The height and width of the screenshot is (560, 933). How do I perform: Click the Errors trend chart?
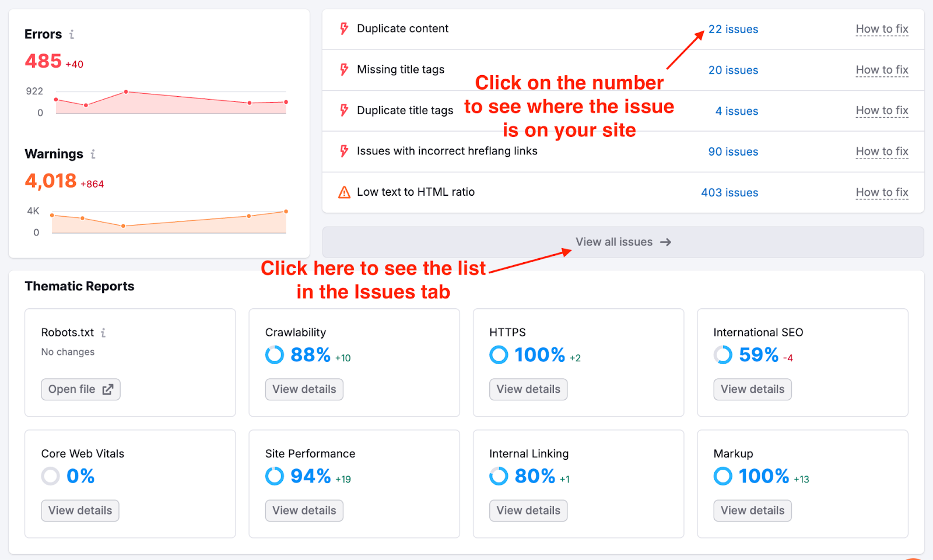pyautogui.click(x=170, y=103)
